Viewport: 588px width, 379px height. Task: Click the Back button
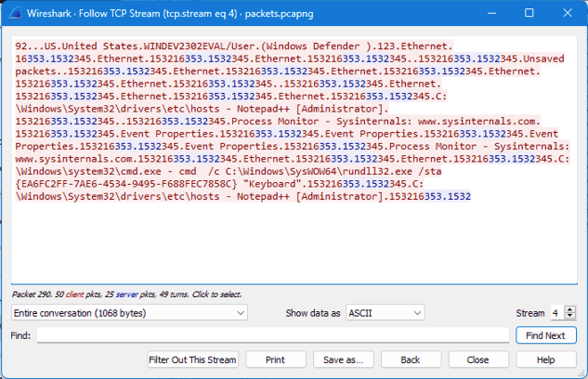point(410,359)
